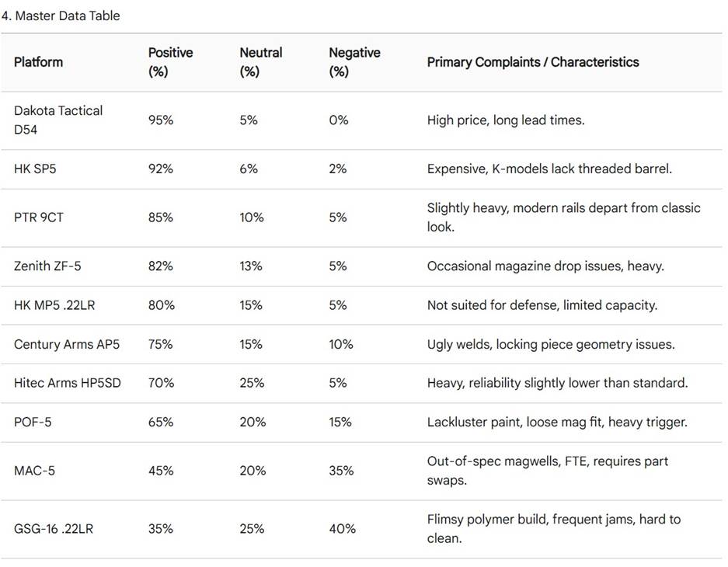
Task: Click the POF-5 platform cell
Action: (x=33, y=423)
